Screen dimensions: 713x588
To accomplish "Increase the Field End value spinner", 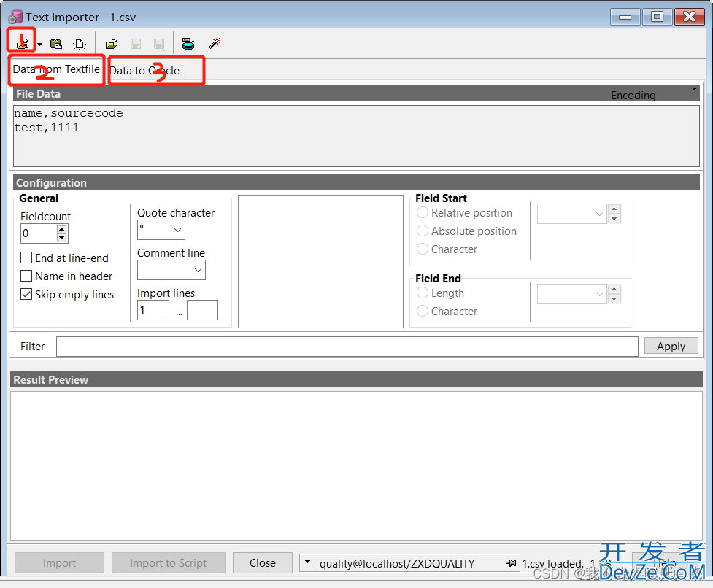I will point(614,289).
